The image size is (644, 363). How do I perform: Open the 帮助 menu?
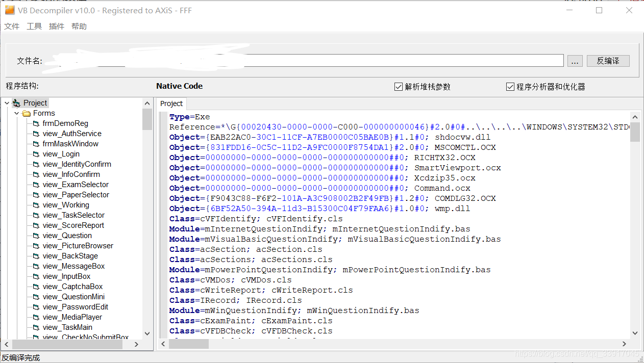pos(79,27)
